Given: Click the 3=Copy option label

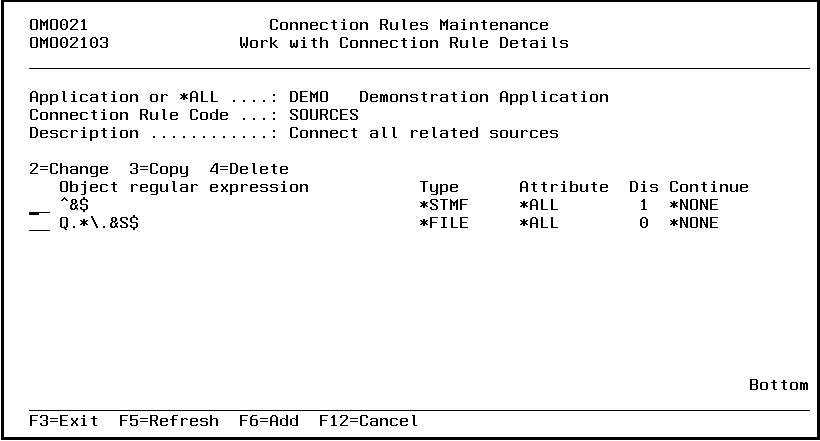Looking at the screenshot, I should (159, 169).
